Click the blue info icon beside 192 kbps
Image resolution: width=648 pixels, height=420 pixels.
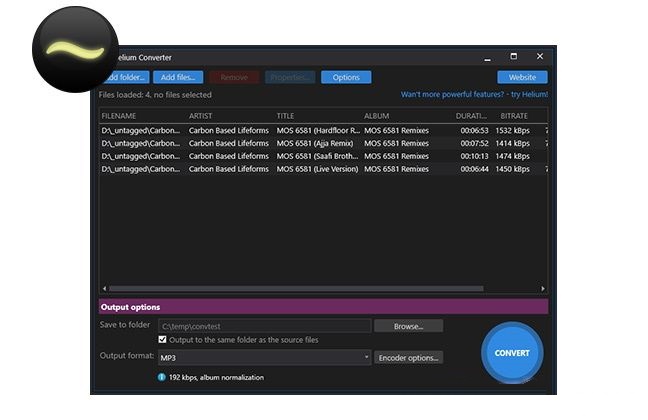pyautogui.click(x=161, y=377)
